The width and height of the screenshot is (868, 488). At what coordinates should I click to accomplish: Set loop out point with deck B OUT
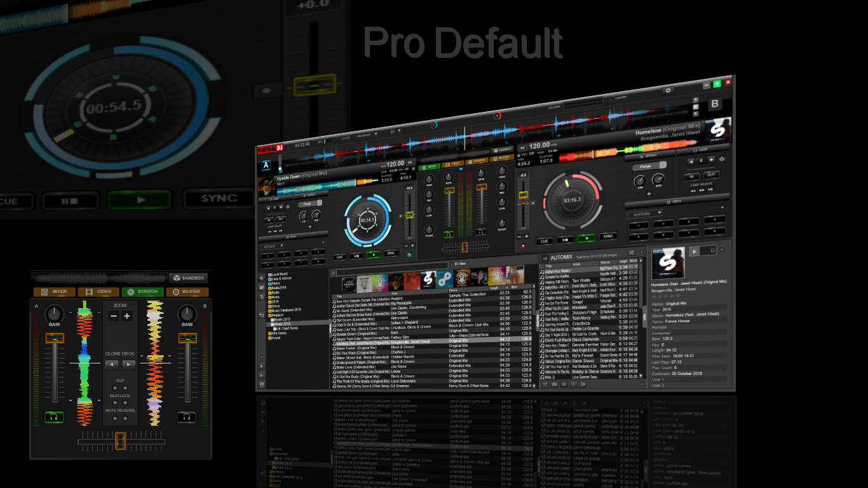[x=711, y=174]
